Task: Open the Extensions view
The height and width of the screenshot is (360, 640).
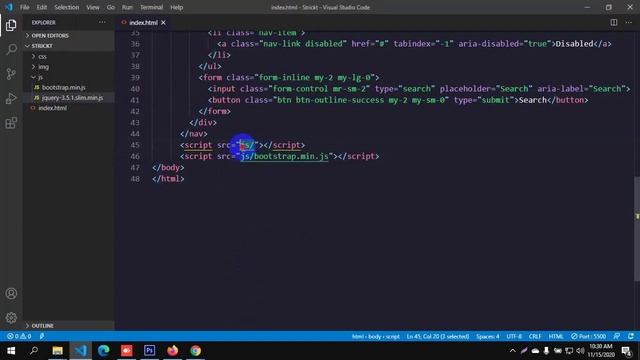Action: click(11, 123)
